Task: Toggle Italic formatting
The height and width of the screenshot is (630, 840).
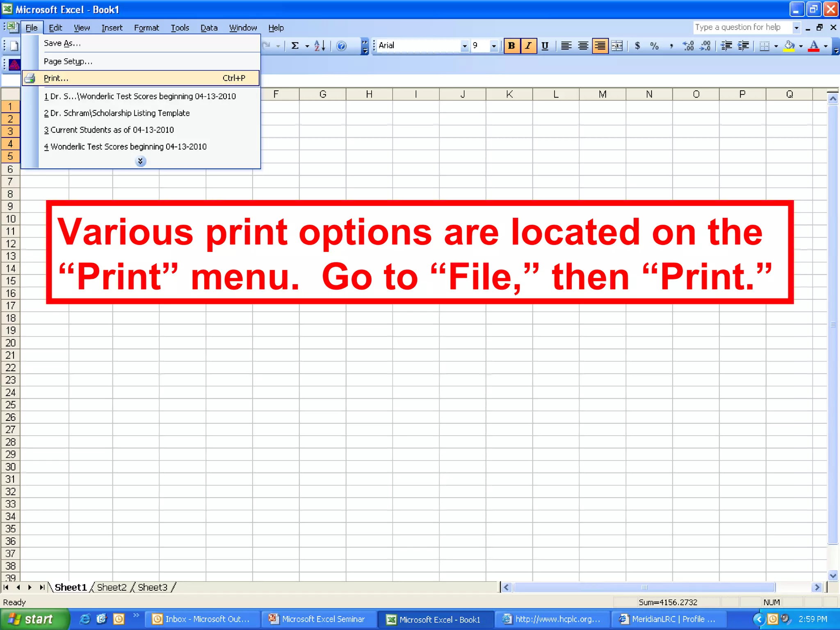Action: click(x=528, y=46)
